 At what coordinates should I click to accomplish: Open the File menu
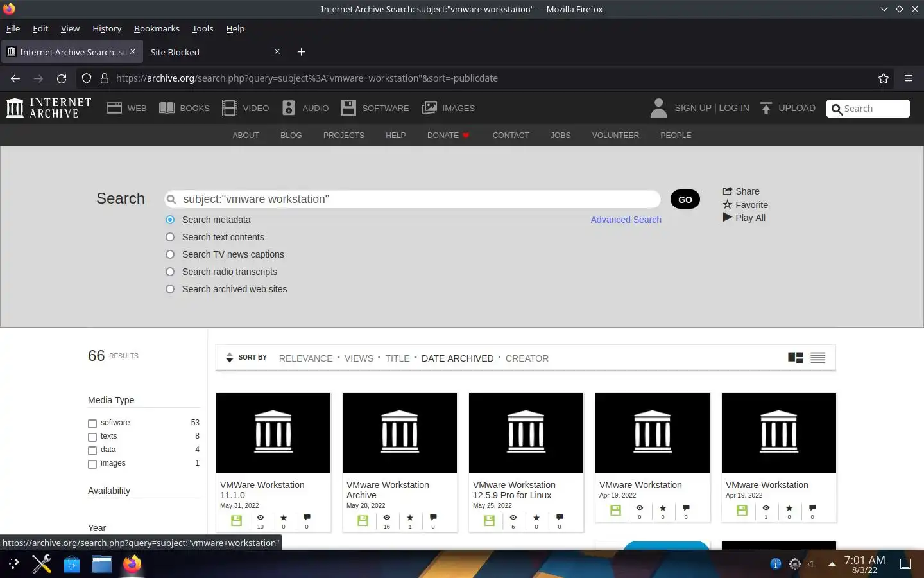(x=13, y=28)
